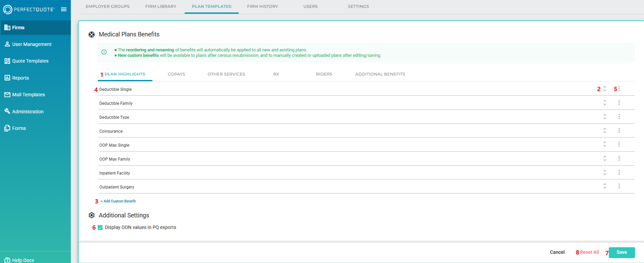Switch to the Riders benefits tab
Viewport: 644px width, 263px height.
(324, 74)
